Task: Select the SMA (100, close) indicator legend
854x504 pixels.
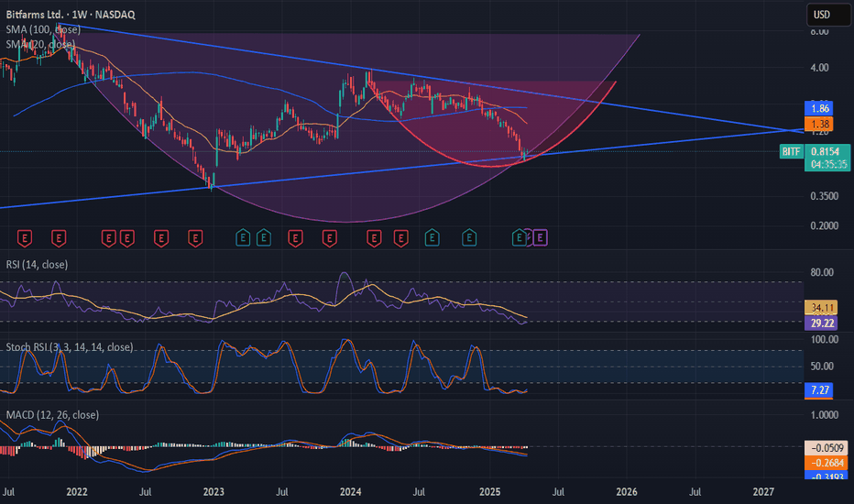Action: coord(43,29)
